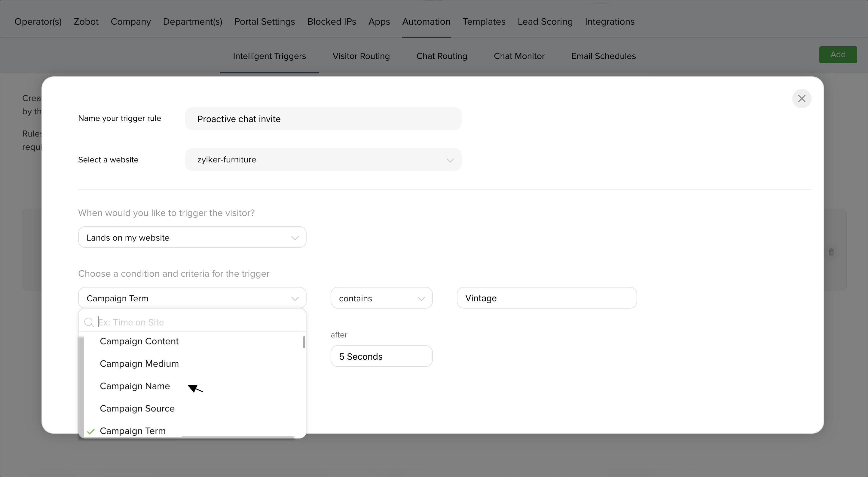Open the Templates tab
Viewport: 868px width, 477px height.
tap(484, 22)
